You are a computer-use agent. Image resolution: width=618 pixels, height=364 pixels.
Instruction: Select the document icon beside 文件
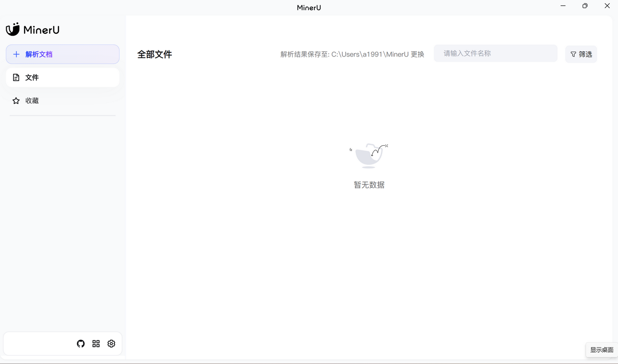tap(16, 77)
